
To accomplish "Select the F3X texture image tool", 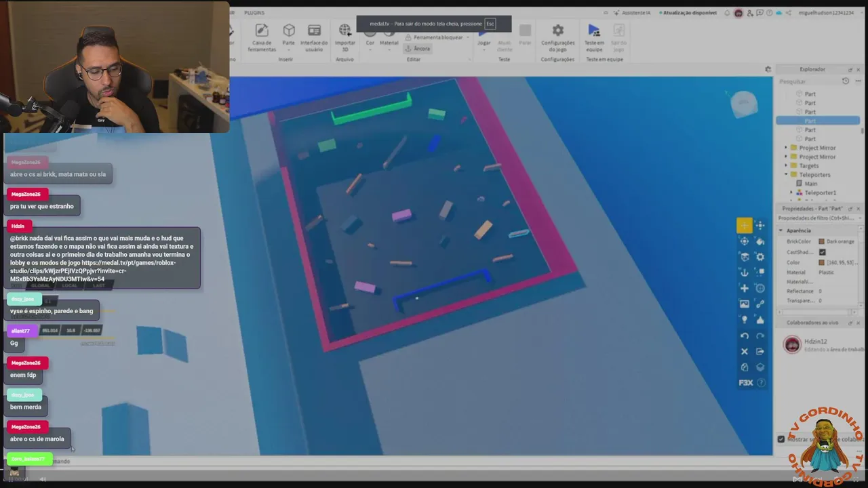I will pos(745,304).
